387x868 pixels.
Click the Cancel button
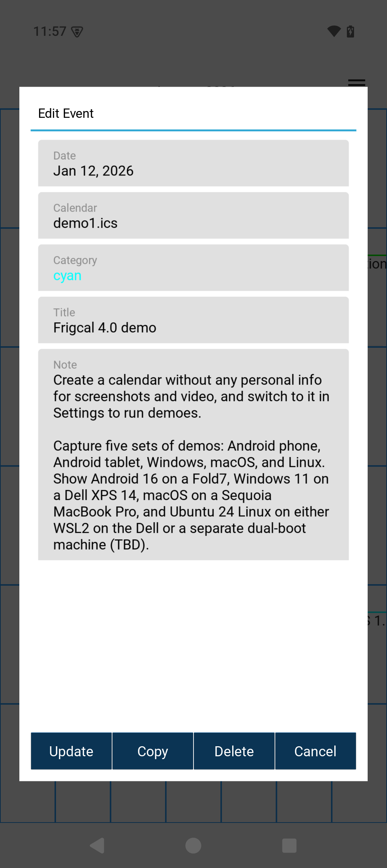pos(315,751)
